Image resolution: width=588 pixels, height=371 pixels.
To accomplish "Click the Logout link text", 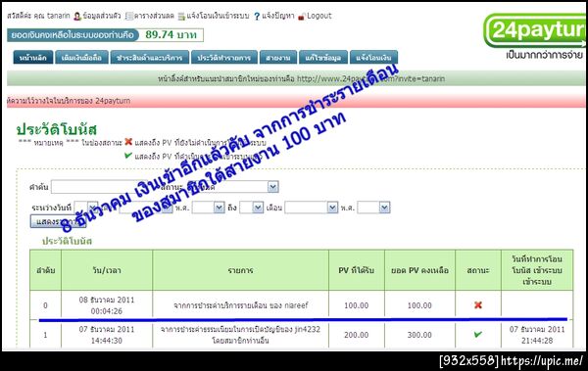I will 319,16.
